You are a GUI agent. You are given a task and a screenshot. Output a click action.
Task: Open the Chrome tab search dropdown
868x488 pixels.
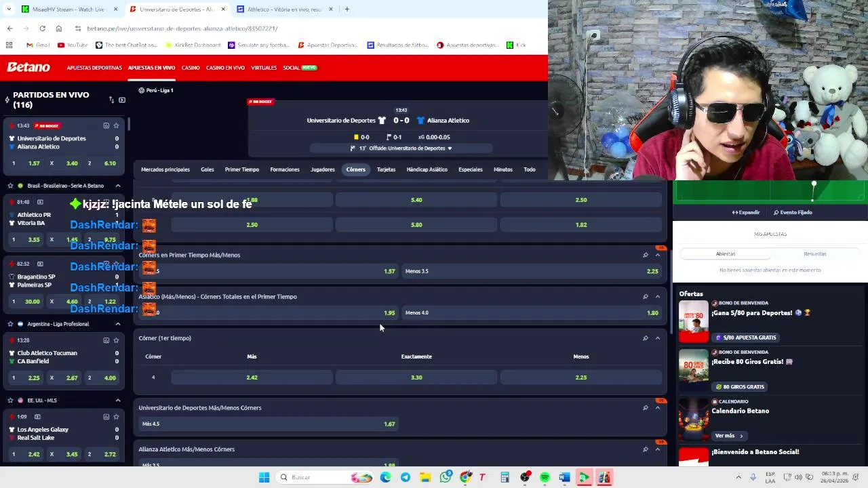9,9
